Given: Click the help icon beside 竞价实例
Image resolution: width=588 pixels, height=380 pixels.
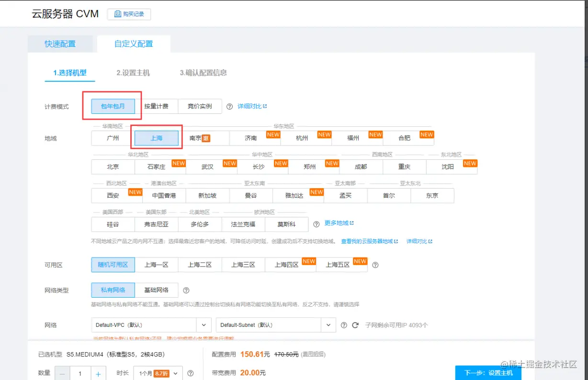Looking at the screenshot, I should (229, 107).
